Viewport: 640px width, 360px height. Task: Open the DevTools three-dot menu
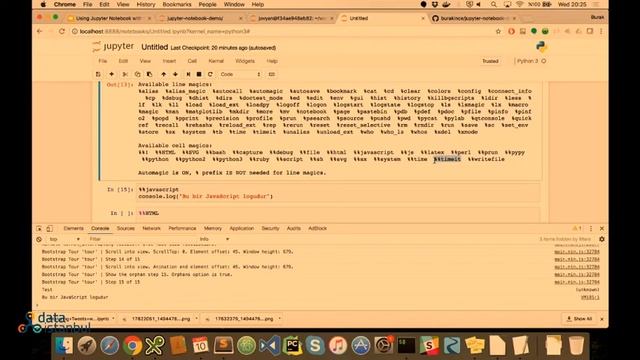pyautogui.click(x=591, y=229)
